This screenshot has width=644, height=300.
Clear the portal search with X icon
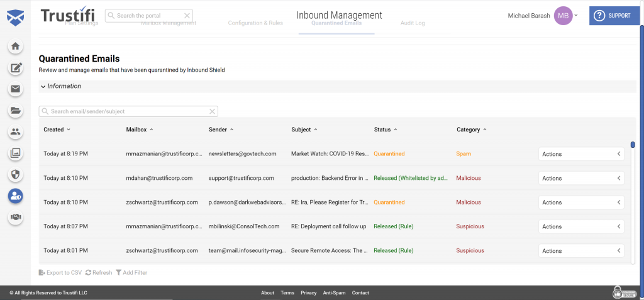[187, 16]
